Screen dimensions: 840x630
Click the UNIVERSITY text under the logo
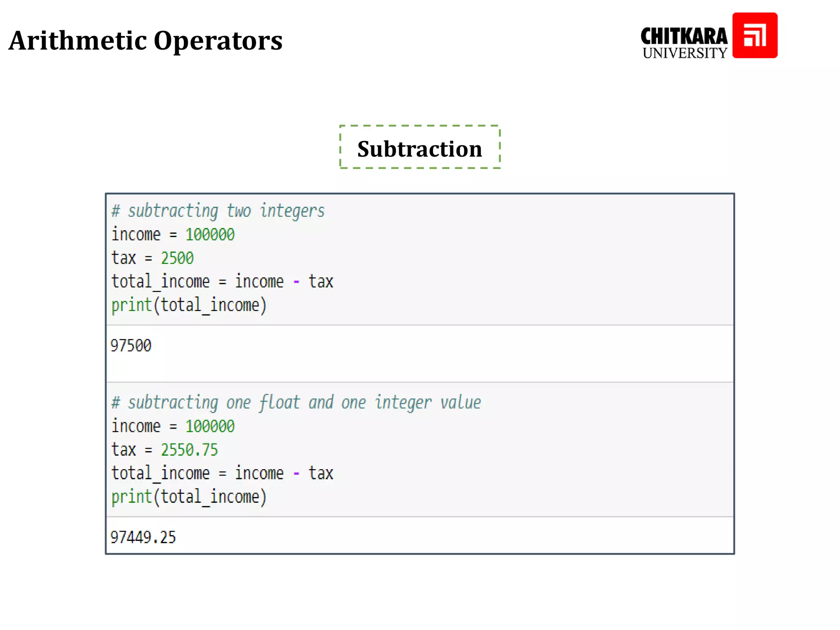(x=685, y=53)
